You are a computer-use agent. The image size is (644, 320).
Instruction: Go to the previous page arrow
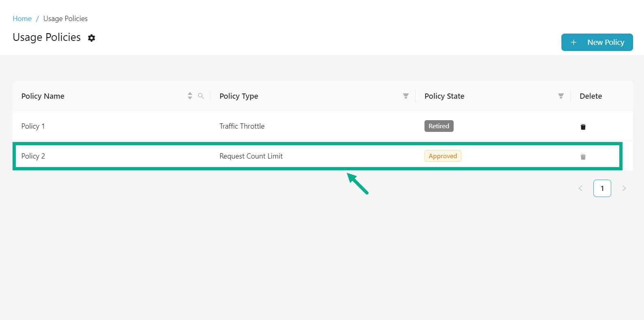tap(580, 188)
